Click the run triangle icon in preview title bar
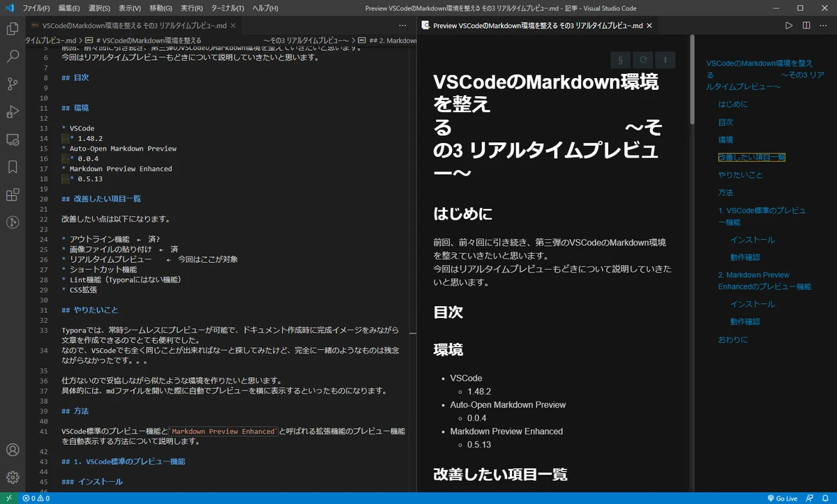The image size is (837, 504). pyautogui.click(x=789, y=26)
